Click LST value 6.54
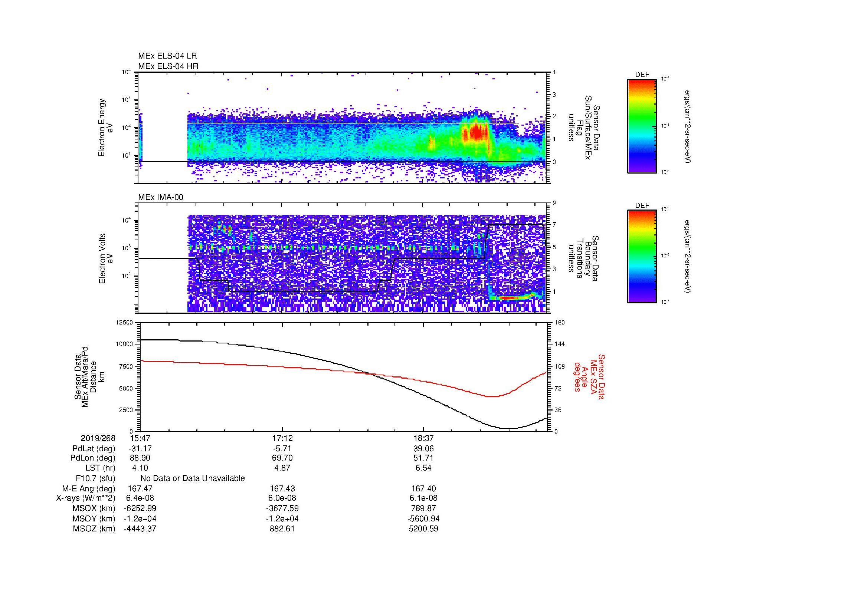 (424, 468)
